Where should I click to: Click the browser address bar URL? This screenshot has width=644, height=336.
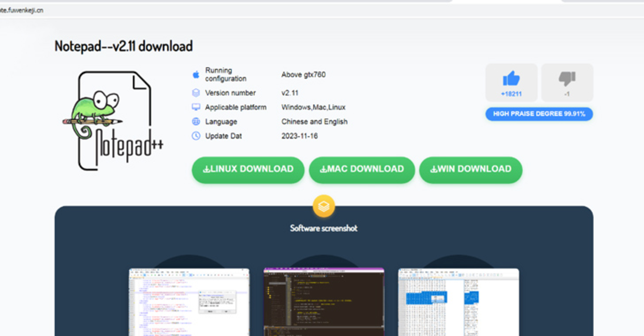point(22,10)
